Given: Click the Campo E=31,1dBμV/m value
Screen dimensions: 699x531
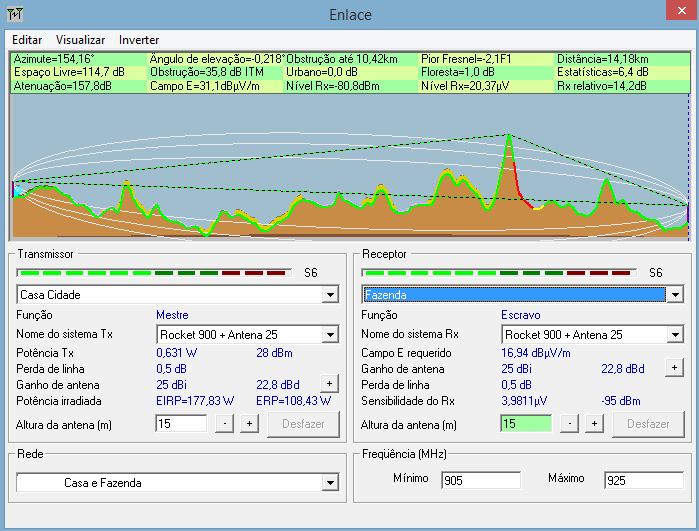Looking at the screenshot, I should 205,86.
